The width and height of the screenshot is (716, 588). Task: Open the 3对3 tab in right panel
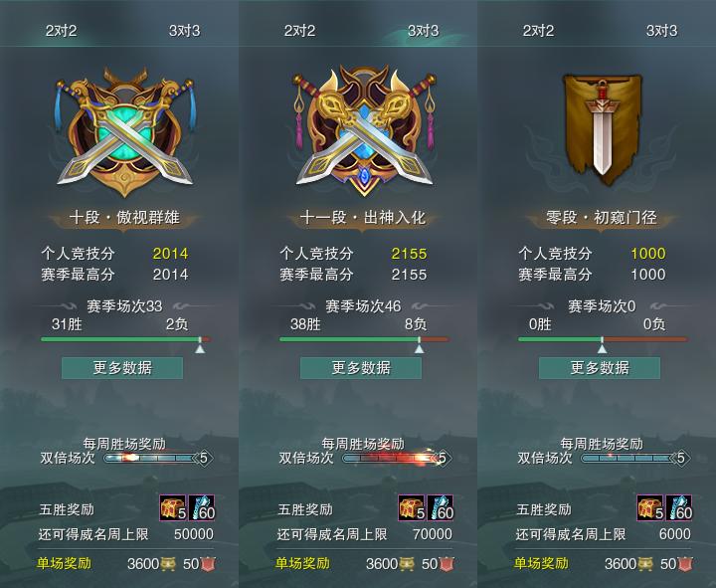point(661,31)
